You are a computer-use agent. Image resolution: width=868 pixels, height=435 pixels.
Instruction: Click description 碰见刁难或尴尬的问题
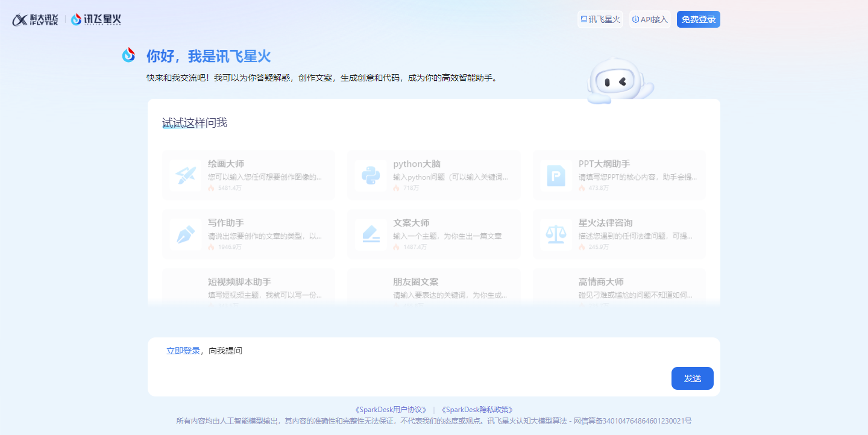tap(636, 295)
